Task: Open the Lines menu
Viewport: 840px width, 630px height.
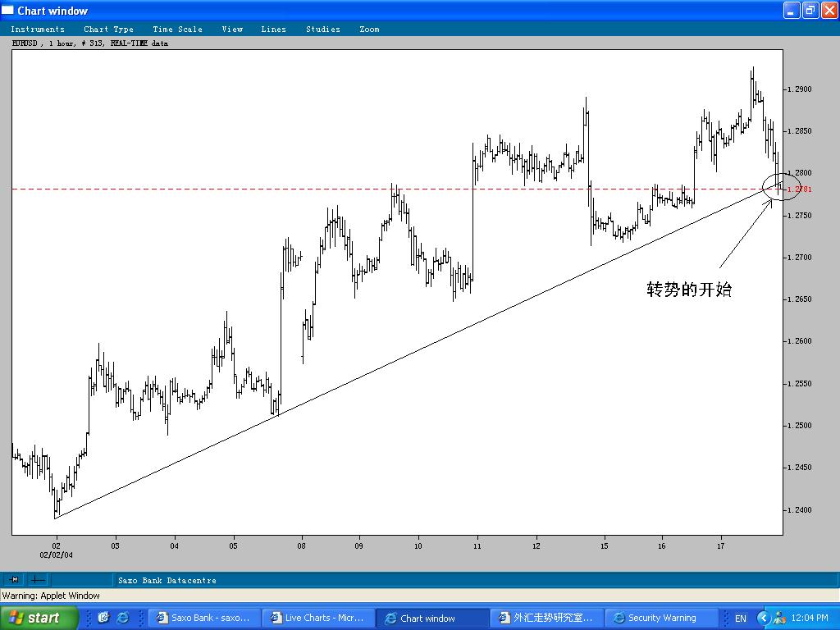Action: (273, 29)
